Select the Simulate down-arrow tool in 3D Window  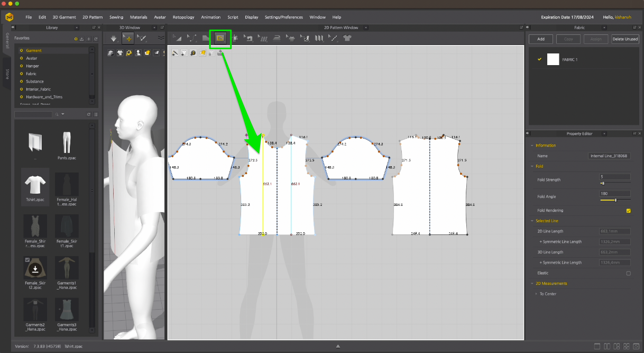pyautogui.click(x=114, y=38)
